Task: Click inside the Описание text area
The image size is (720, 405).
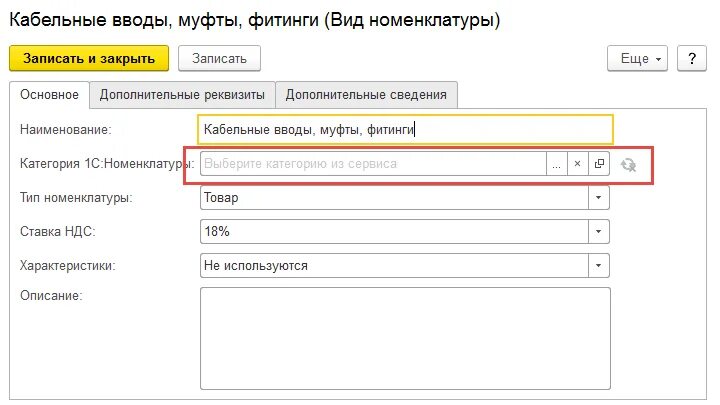Action: (x=405, y=338)
